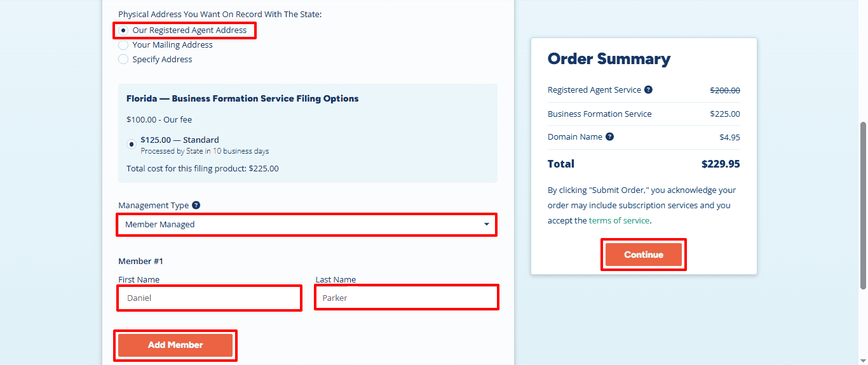Click the Continue button in Order Summary
Viewport: 868px width, 365px height.
tap(644, 255)
